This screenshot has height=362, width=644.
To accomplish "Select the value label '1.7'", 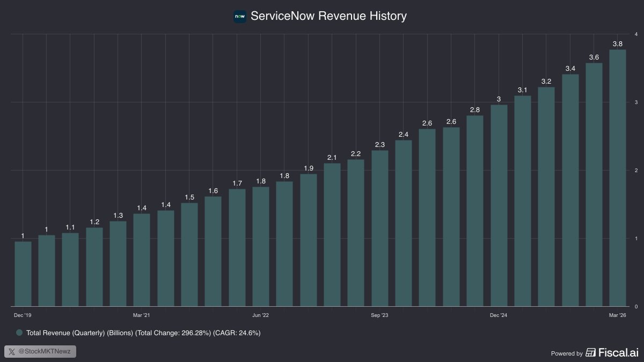I will [x=237, y=183].
